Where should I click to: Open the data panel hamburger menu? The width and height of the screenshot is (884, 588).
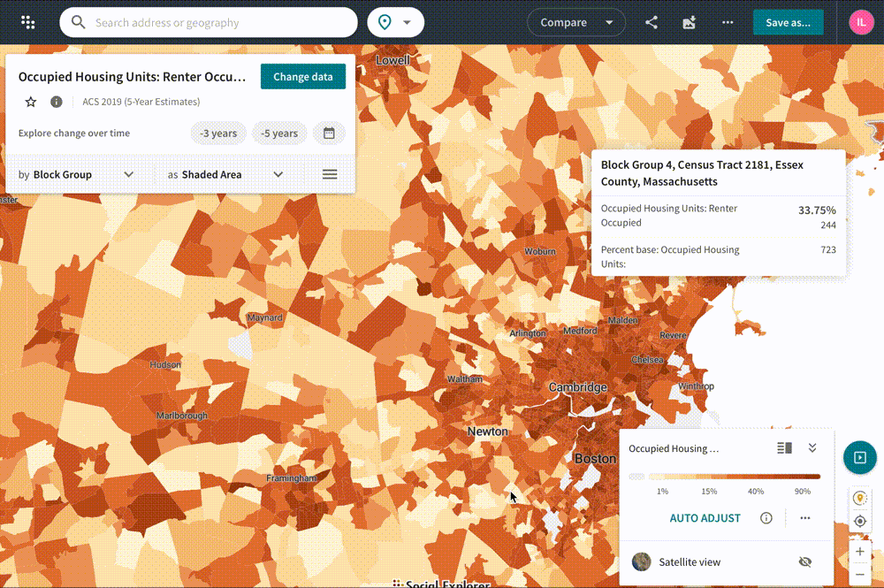pos(330,175)
